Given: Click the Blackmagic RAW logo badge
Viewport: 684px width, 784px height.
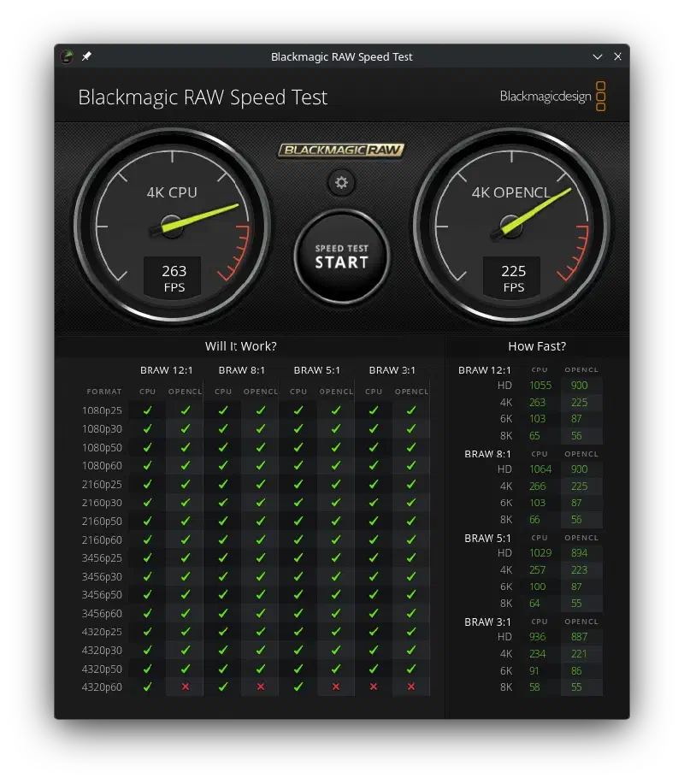Looking at the screenshot, I should 341,150.
